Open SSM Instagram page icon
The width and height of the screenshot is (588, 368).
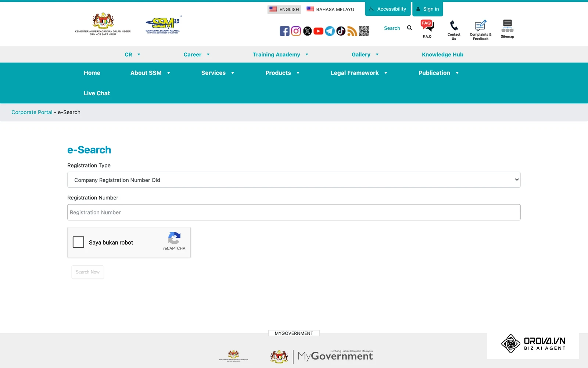tap(296, 31)
